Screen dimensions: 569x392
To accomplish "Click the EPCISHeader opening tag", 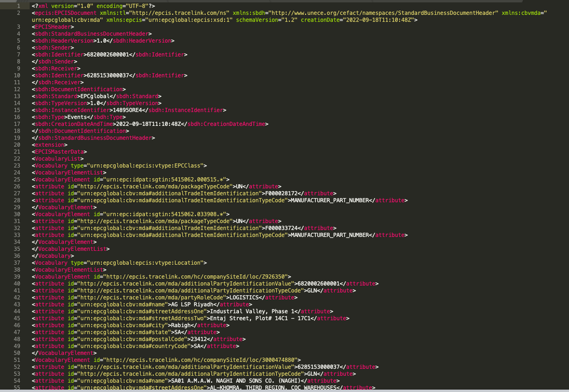I will [x=52, y=27].
